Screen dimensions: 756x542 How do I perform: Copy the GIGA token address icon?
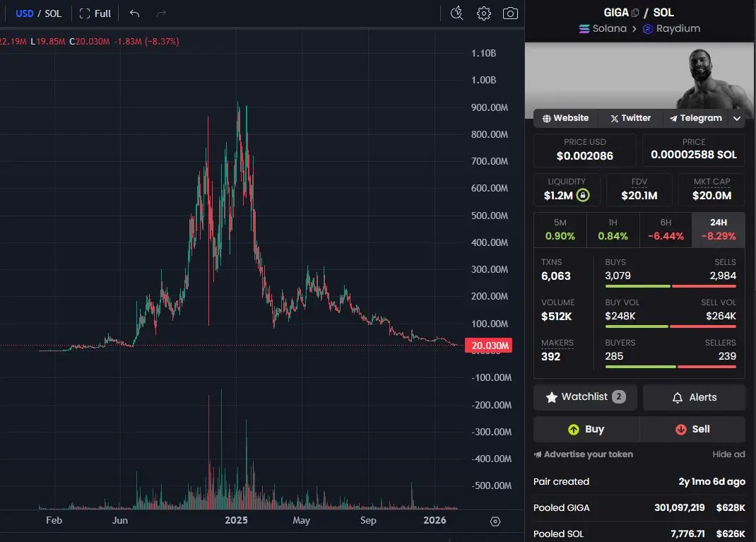click(635, 13)
